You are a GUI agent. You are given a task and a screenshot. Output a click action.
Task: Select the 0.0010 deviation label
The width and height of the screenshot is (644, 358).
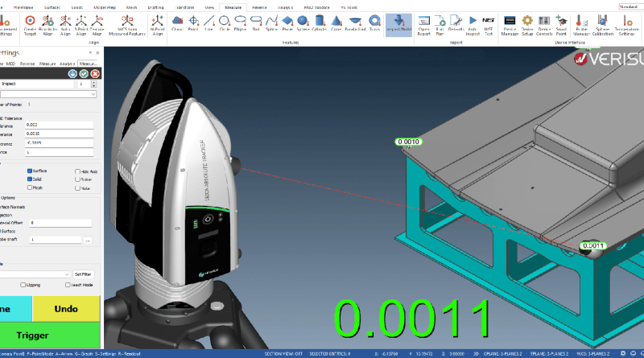click(409, 142)
